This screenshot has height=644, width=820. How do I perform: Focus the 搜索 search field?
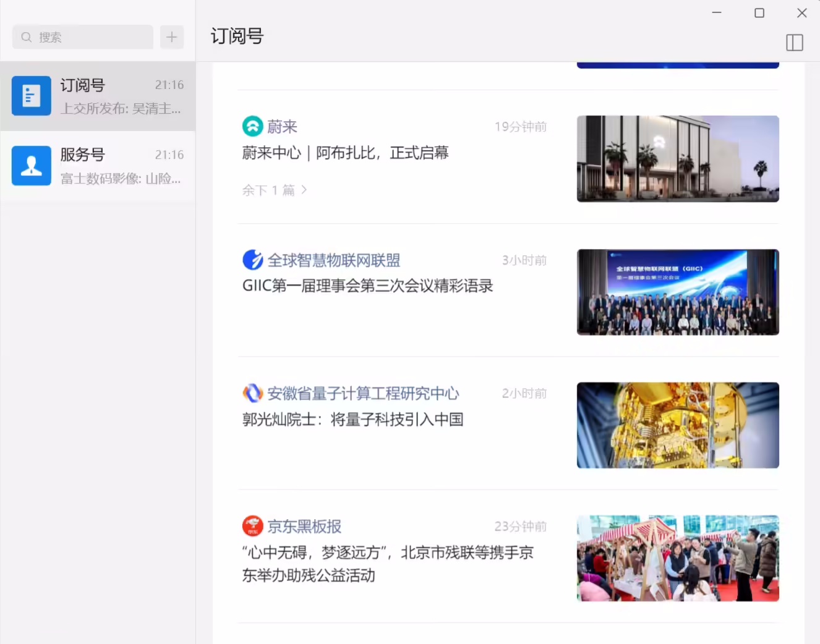pos(83,37)
